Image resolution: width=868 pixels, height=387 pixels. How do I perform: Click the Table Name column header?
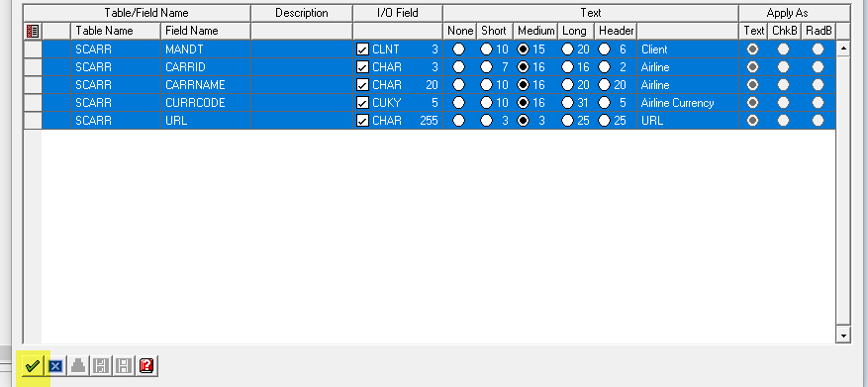coord(116,31)
